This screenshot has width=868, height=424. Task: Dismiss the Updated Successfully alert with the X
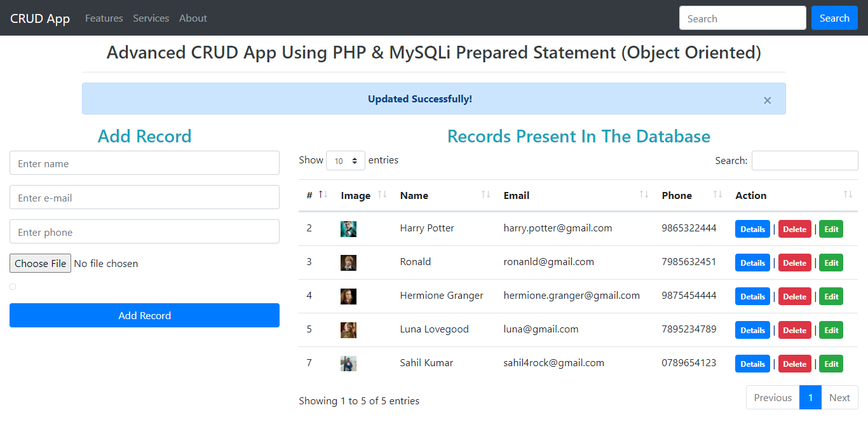click(x=767, y=100)
